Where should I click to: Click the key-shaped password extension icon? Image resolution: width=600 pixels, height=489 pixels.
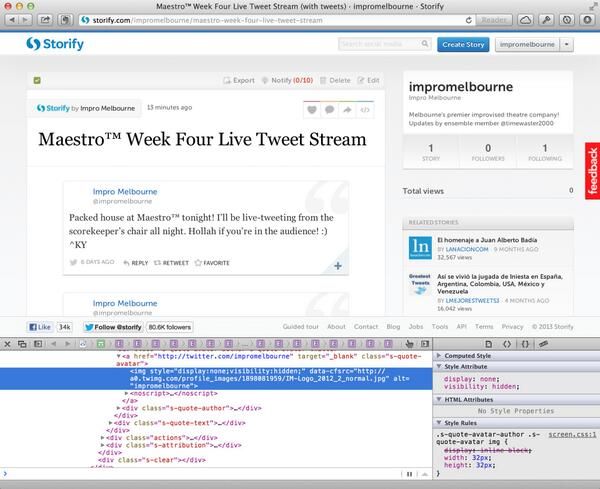546,20
